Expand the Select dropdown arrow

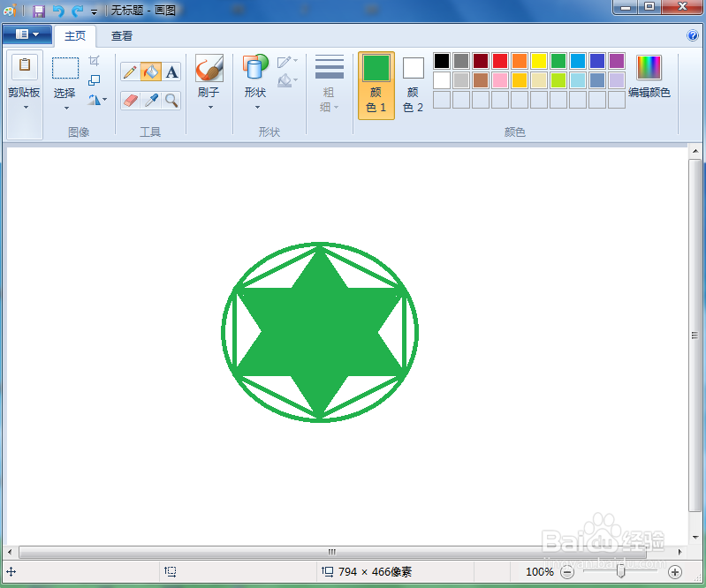coord(66,108)
